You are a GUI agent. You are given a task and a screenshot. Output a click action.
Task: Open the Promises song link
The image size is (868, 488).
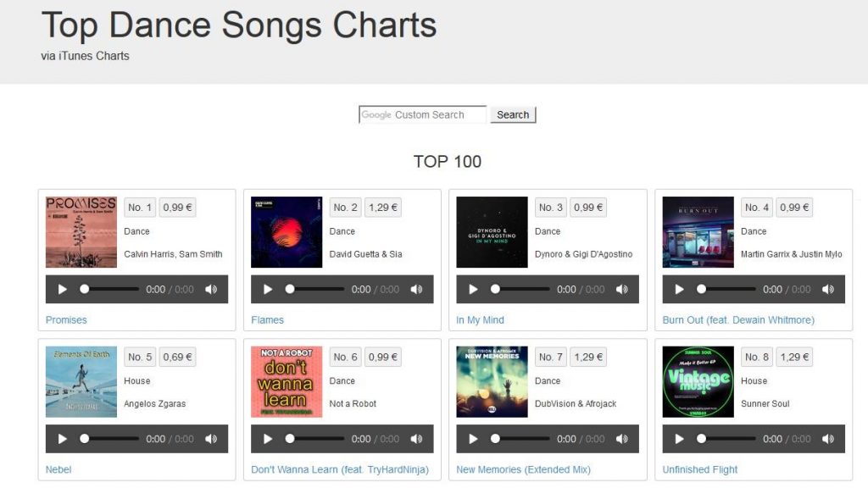(x=66, y=319)
